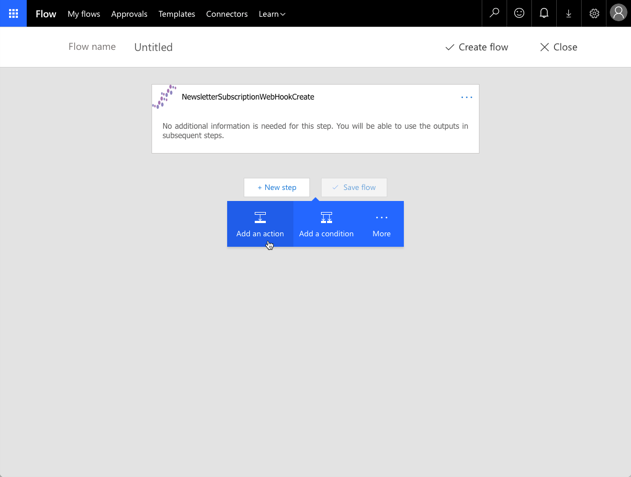Click the search magnifier icon
This screenshot has height=477, width=631.
click(x=494, y=13)
